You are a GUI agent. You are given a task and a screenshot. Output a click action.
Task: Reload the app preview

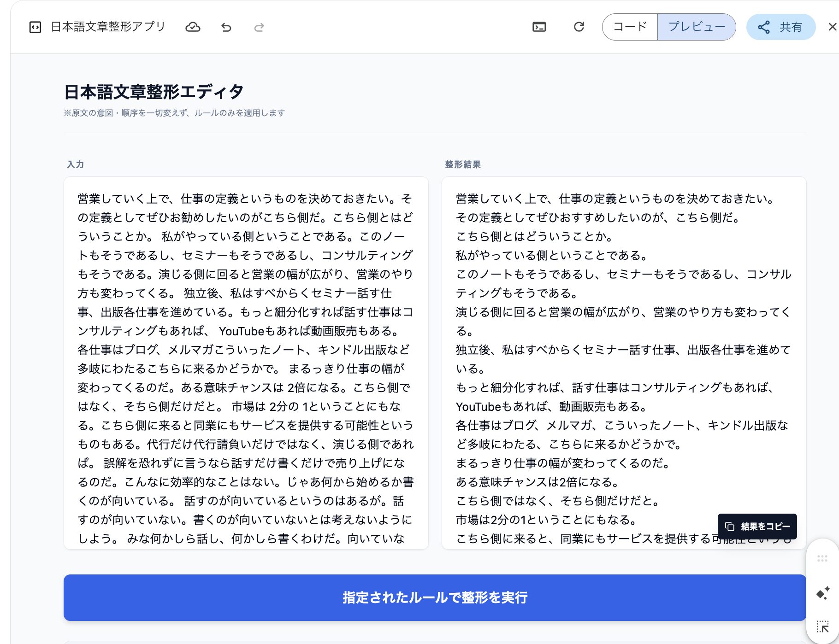(x=579, y=27)
